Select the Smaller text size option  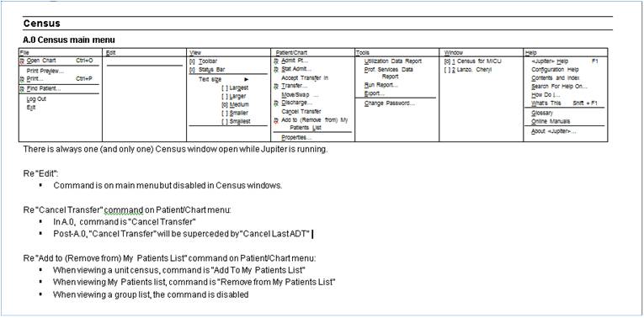(x=234, y=113)
